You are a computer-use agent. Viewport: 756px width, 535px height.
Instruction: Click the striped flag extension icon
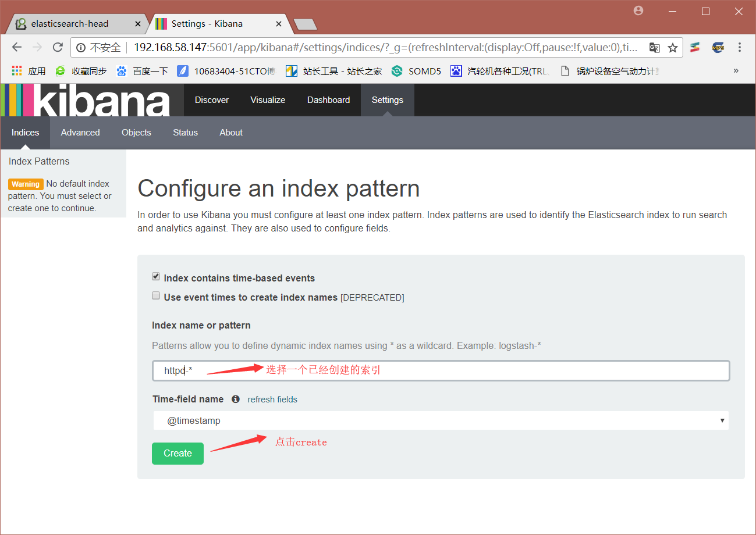695,48
